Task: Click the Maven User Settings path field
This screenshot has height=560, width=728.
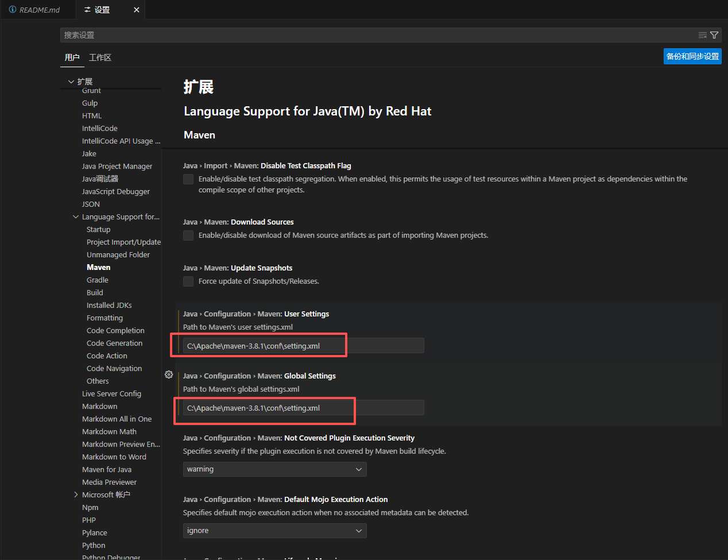Action: coord(303,346)
